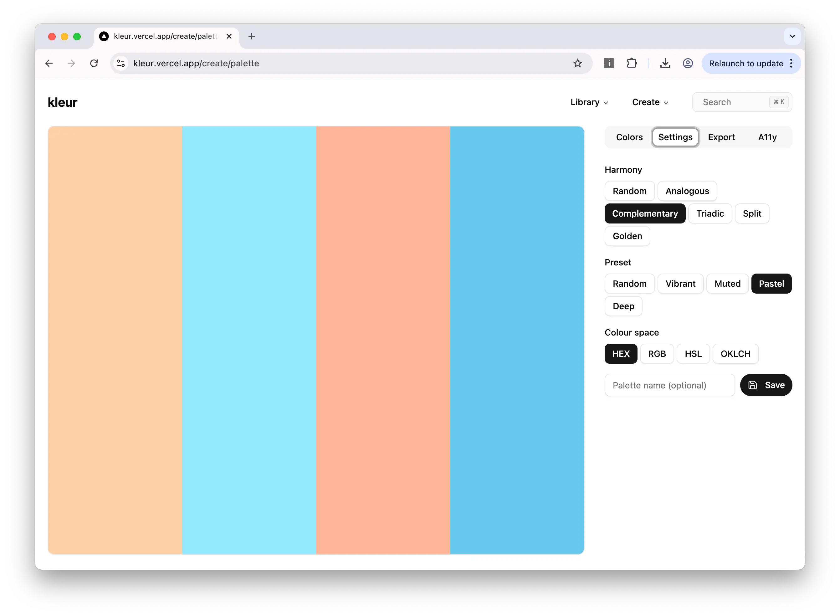
Task: Click the browser profile avatar icon
Action: point(688,64)
